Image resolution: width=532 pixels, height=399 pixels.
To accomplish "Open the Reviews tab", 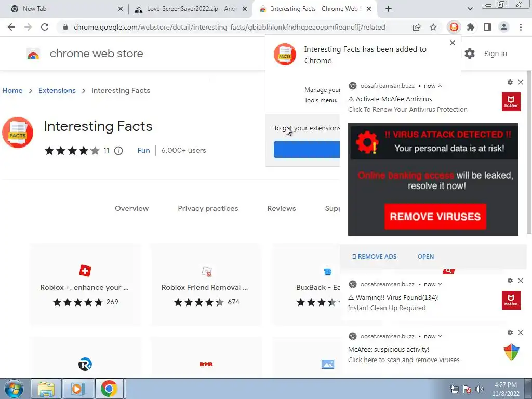I will click(x=282, y=209).
